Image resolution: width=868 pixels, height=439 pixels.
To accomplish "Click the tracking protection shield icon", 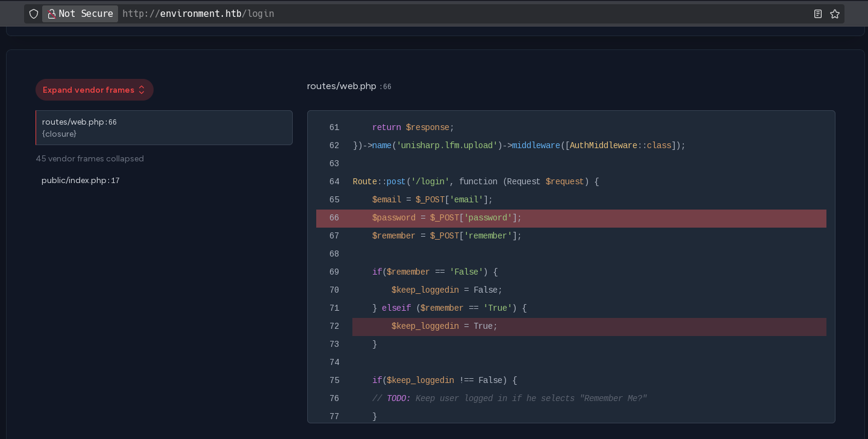I will (x=34, y=14).
